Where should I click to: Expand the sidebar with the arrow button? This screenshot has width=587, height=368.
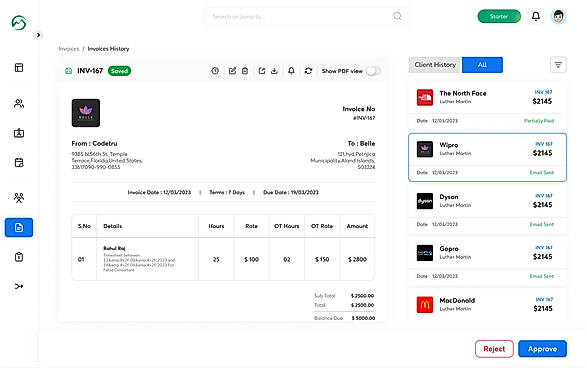pyautogui.click(x=38, y=35)
